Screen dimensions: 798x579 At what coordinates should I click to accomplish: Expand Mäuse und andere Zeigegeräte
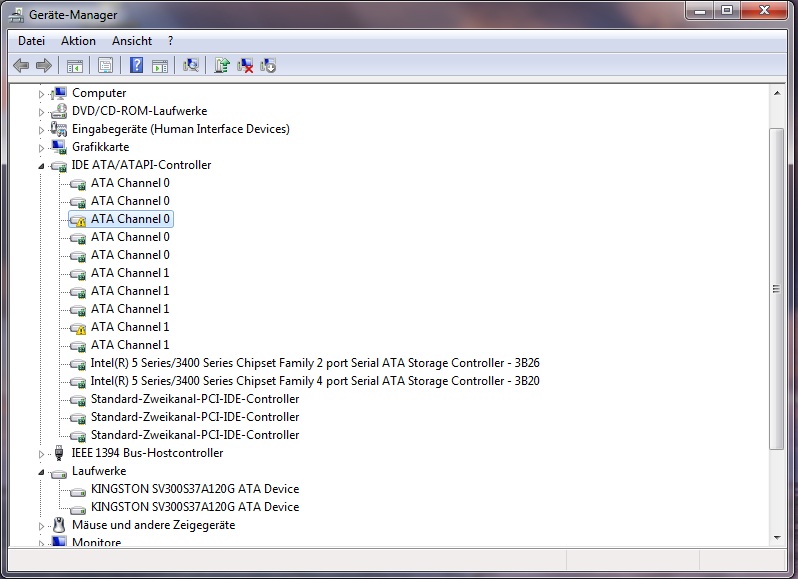coord(41,526)
